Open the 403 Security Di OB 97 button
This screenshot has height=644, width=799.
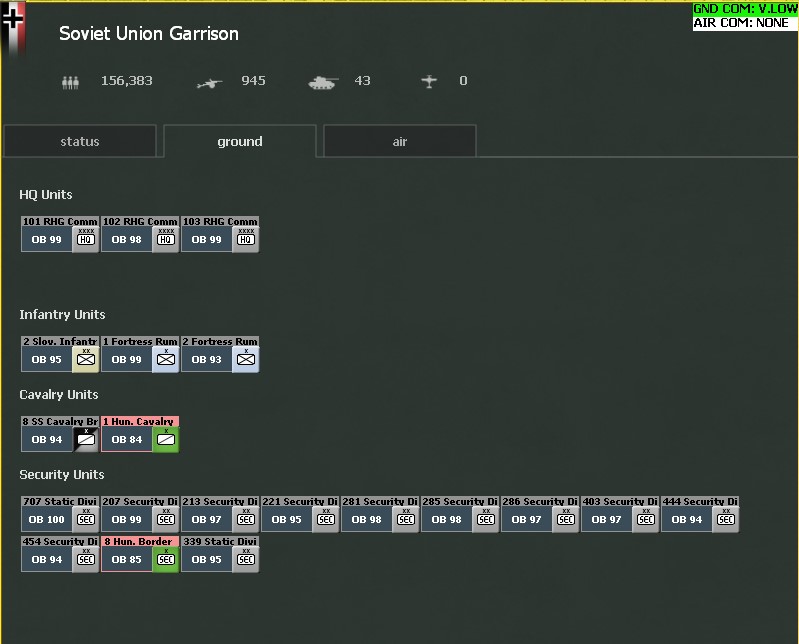[606, 520]
